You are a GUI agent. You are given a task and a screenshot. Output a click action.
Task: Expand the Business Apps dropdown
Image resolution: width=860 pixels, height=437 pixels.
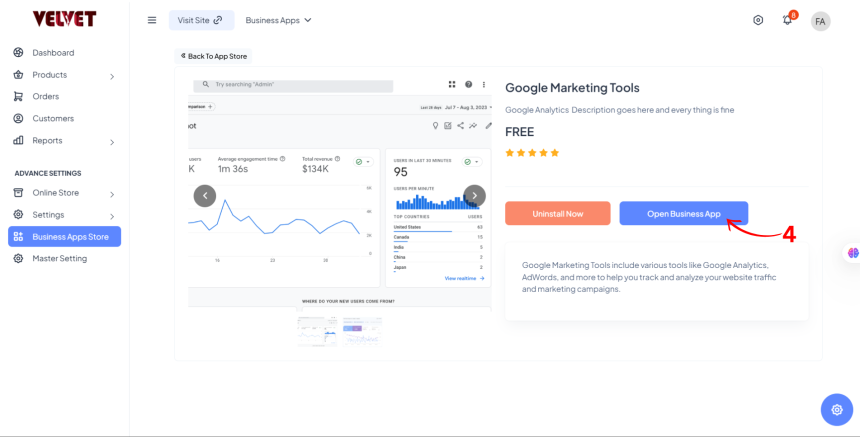point(279,20)
